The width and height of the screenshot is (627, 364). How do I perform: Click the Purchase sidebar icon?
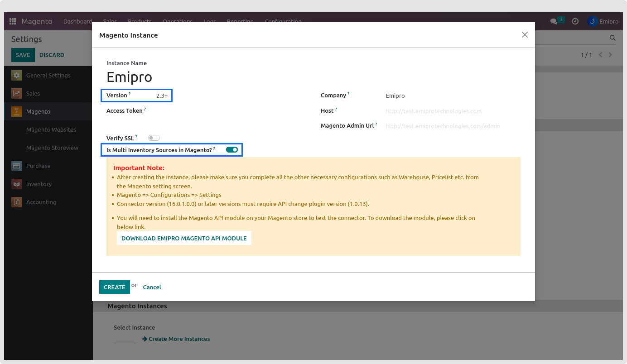click(17, 166)
